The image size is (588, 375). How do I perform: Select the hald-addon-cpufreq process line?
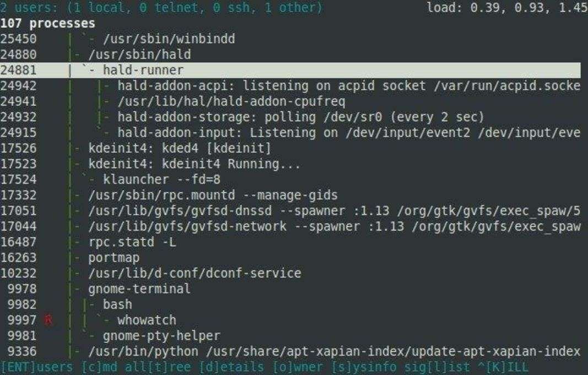231,101
